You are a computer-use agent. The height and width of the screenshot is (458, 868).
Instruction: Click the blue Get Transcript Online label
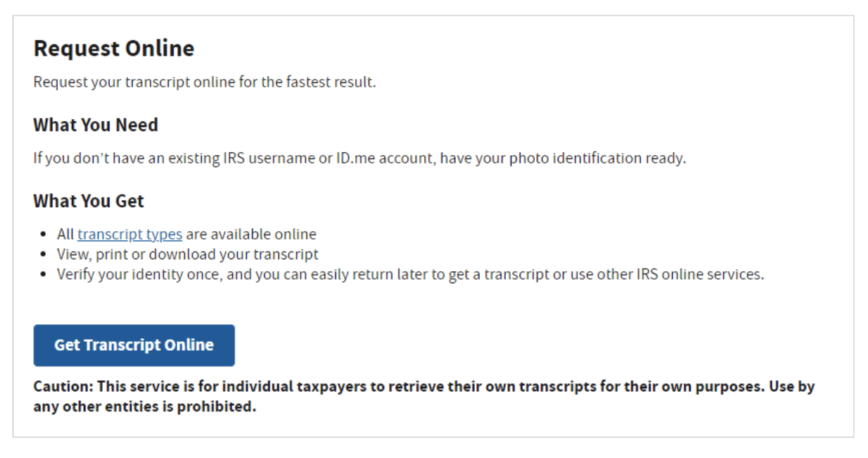[134, 345]
